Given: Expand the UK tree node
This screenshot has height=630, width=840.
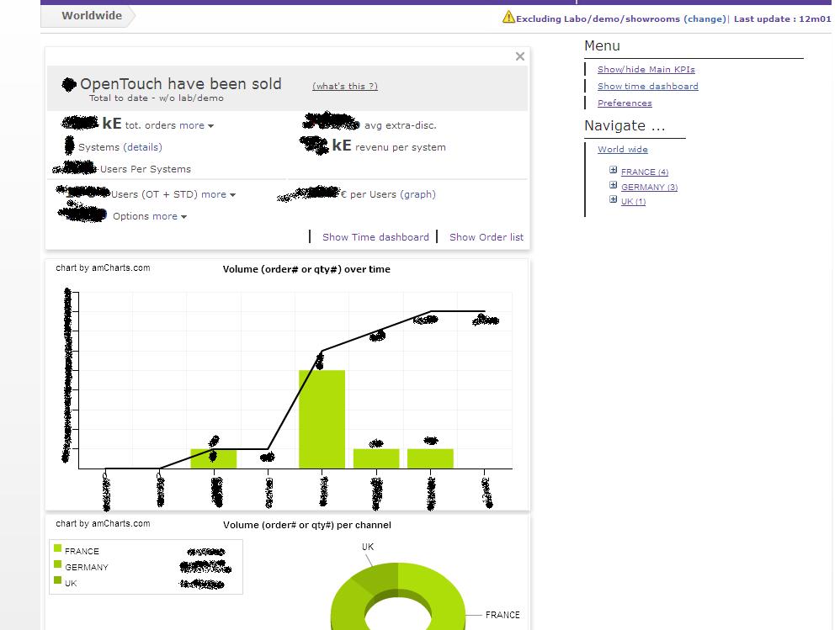Looking at the screenshot, I should 613,199.
